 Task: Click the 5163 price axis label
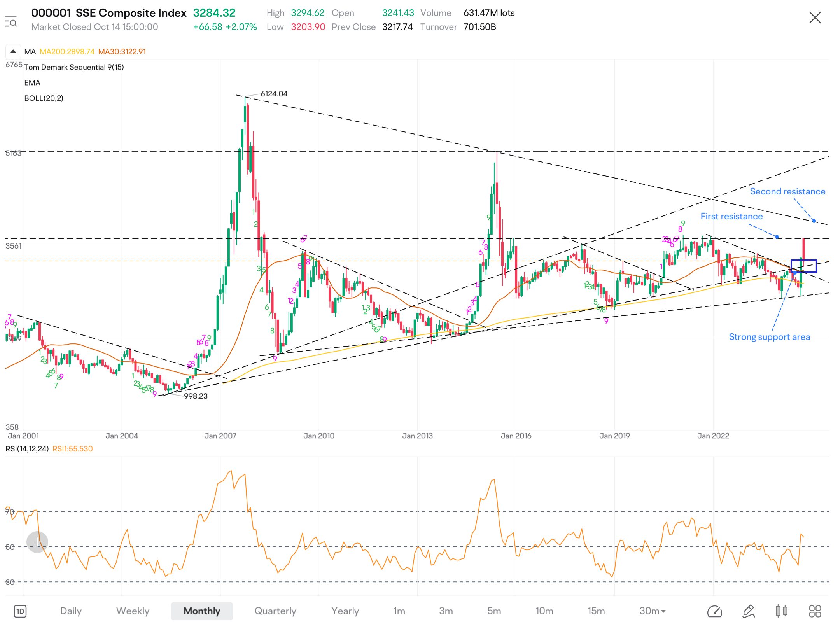click(14, 153)
